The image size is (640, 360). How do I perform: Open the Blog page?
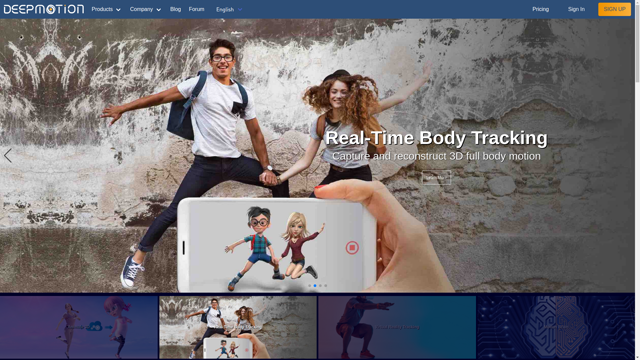[176, 9]
